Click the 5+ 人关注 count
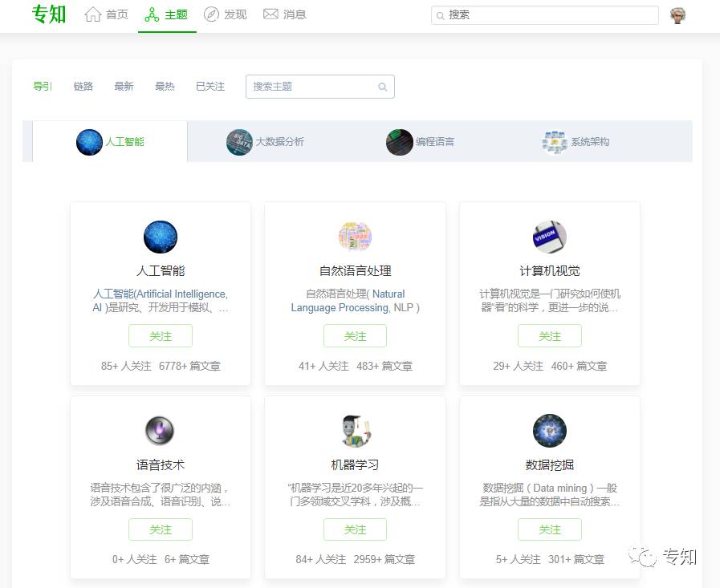 [518, 560]
